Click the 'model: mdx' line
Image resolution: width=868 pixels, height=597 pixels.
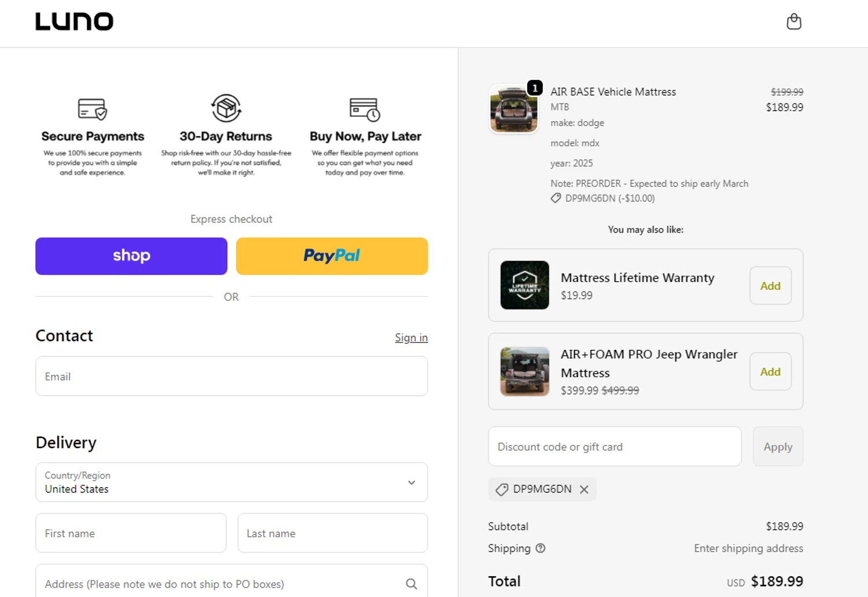(575, 143)
